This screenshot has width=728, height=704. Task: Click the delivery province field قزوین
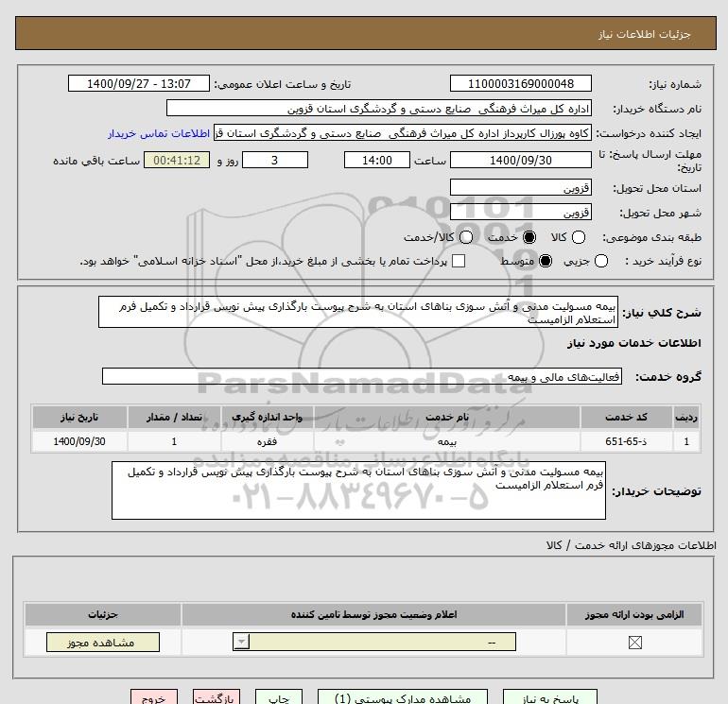(x=520, y=187)
